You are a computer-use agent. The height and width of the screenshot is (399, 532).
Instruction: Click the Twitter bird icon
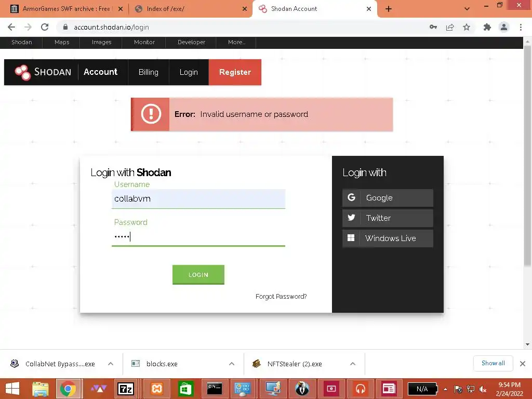point(352,218)
